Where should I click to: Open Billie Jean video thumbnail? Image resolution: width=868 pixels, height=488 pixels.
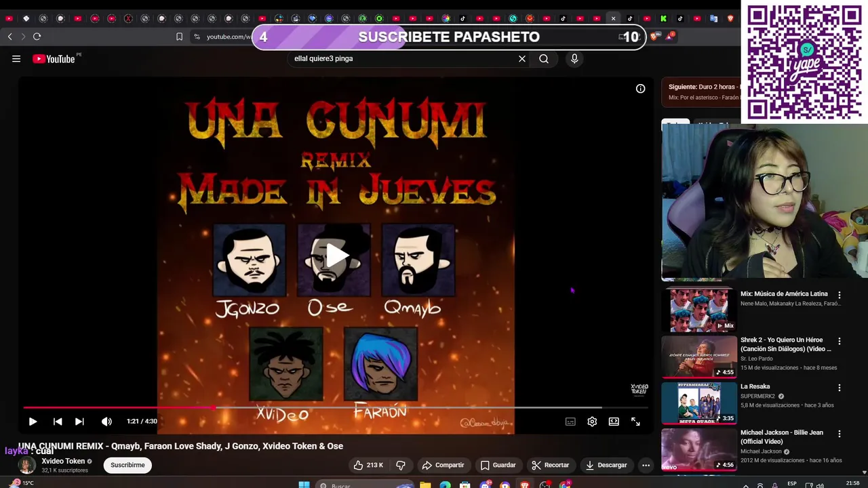[699, 449]
